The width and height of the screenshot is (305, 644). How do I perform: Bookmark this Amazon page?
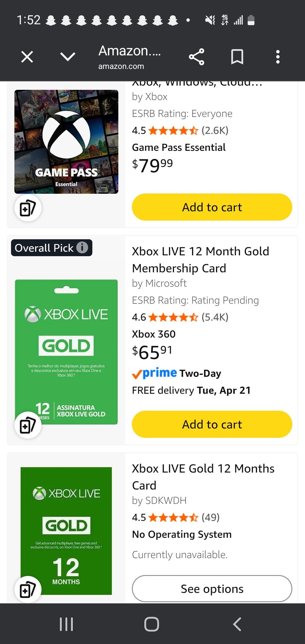237,57
